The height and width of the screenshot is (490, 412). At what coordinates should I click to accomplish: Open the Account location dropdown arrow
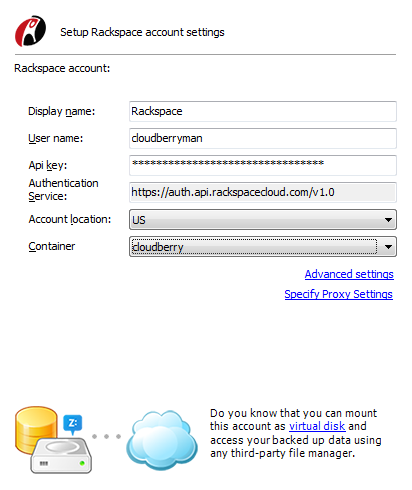[388, 220]
